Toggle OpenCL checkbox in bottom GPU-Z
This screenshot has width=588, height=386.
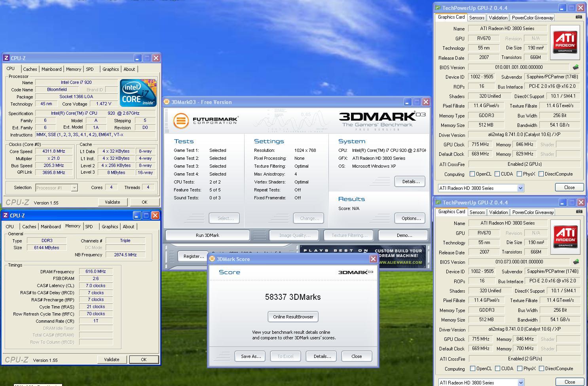472,368
